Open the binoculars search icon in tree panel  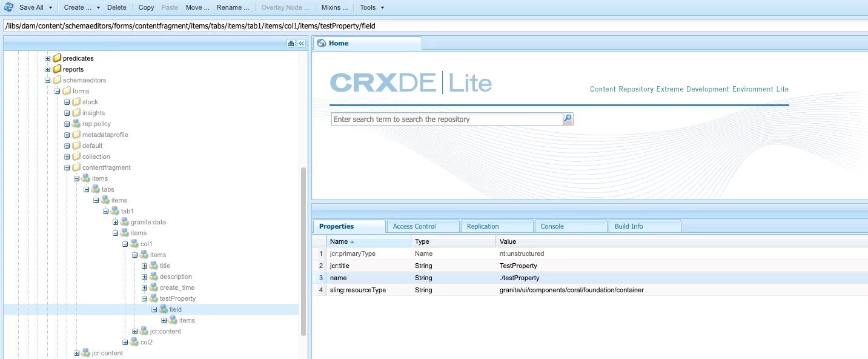tap(291, 43)
